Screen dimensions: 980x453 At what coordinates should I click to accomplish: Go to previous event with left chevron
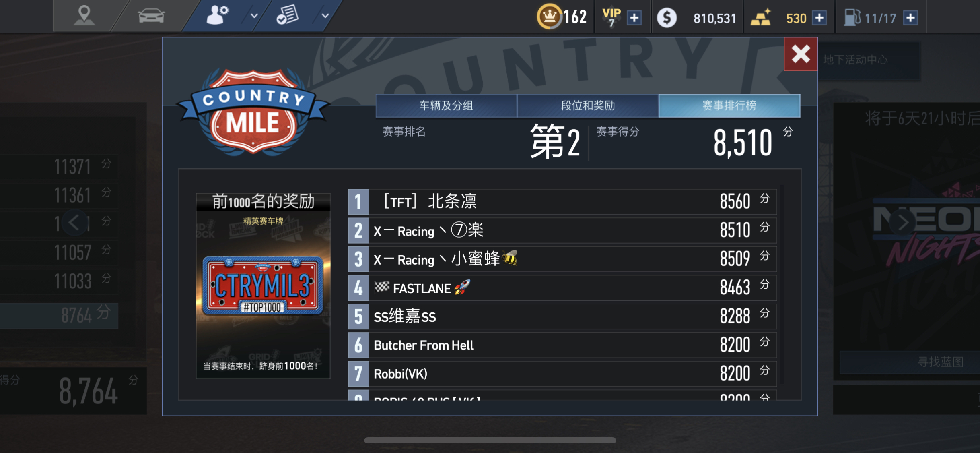pyautogui.click(x=74, y=222)
